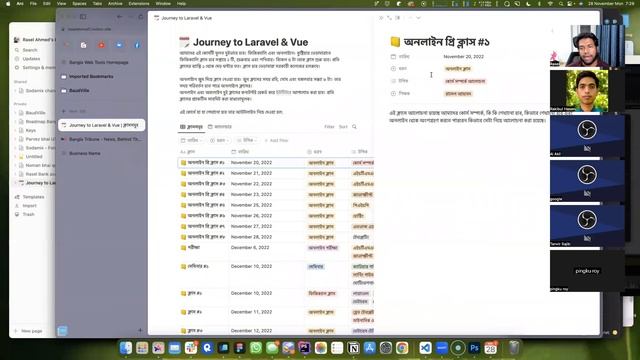Open Rasel Ahmed's workspace switcher in Notion app
640x360 pixels.
pyautogui.click(x=34, y=40)
